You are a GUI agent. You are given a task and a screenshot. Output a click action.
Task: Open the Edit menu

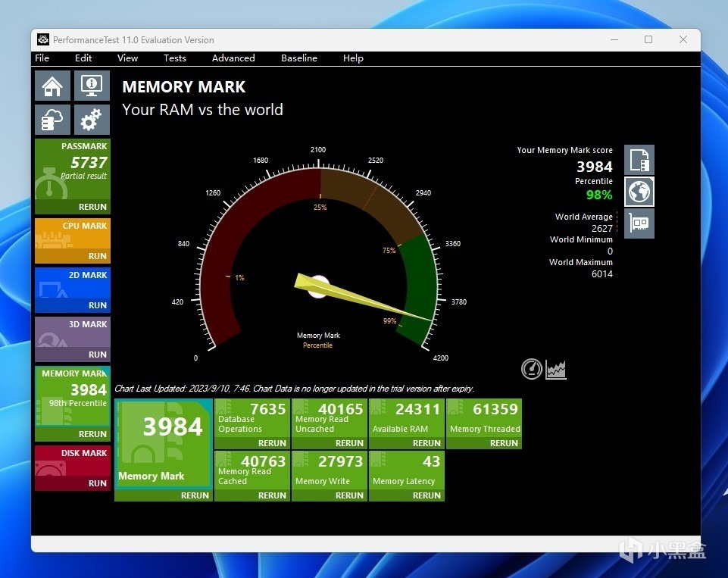pyautogui.click(x=83, y=58)
